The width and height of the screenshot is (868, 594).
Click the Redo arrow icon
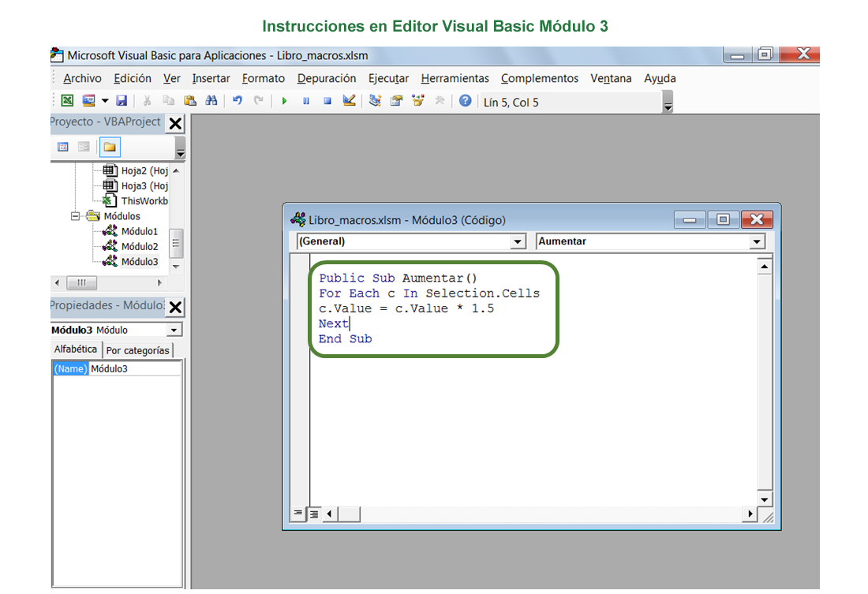[259, 101]
